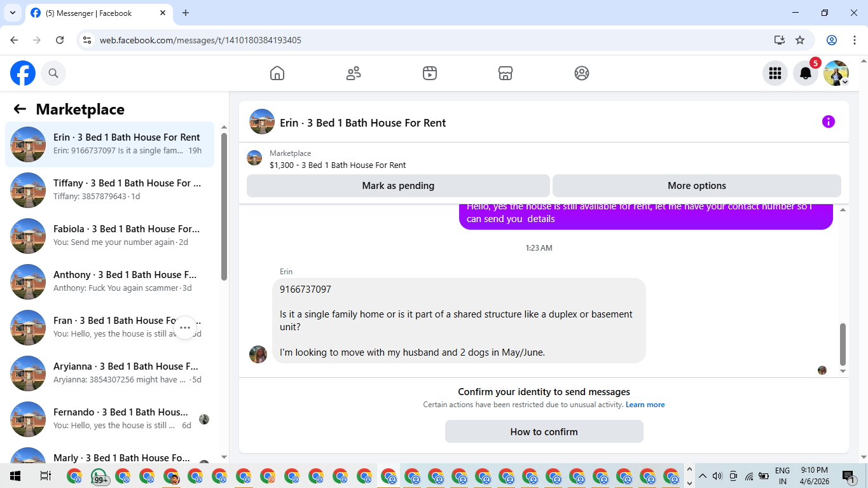Image resolution: width=868 pixels, height=488 pixels.
Task: Open the Fabiola conversation
Action: coord(110,236)
